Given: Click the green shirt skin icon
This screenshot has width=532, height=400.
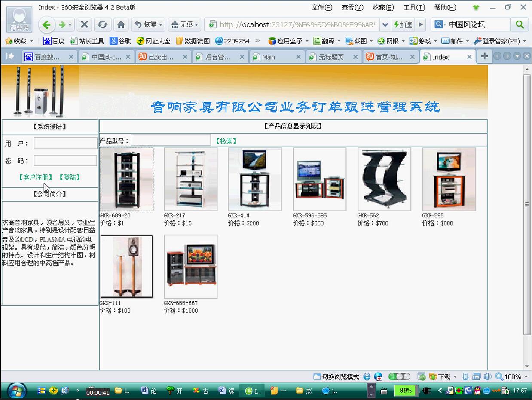Looking at the screenshot, I should pyautogui.click(x=476, y=7).
